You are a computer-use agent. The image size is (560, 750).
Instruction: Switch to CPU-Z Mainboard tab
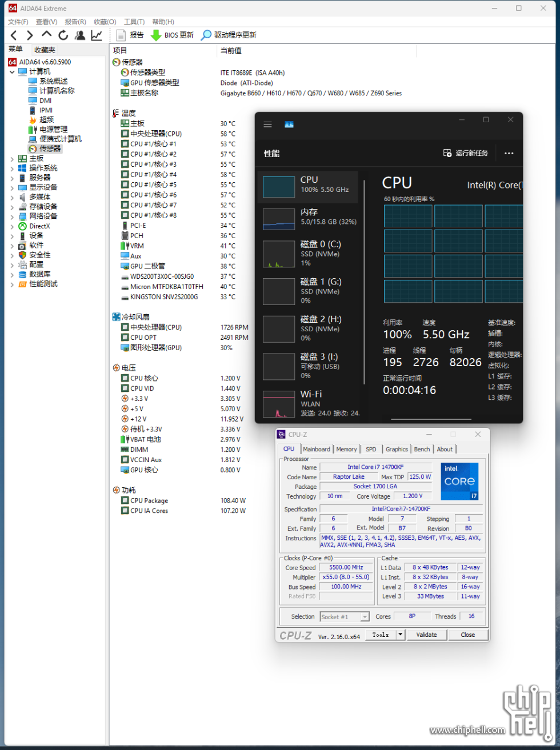coord(317,449)
